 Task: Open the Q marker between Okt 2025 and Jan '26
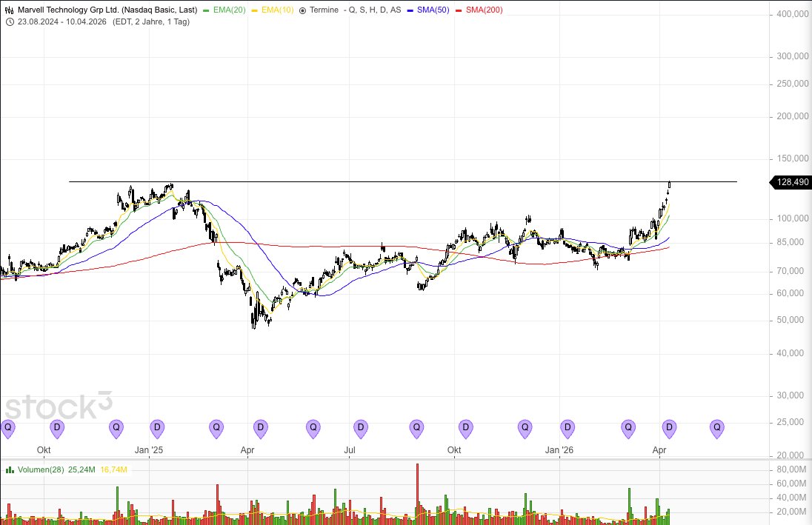(x=525, y=429)
